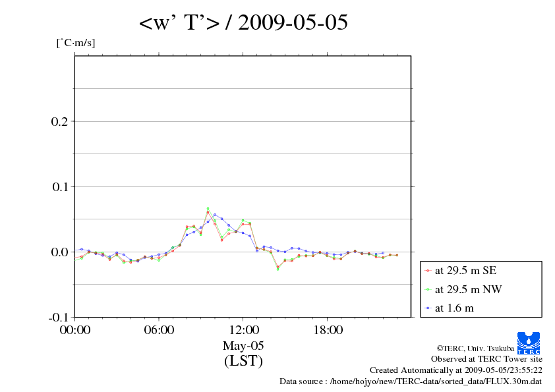
Task: Click x-axis label '06:00'
Action: [159, 330]
